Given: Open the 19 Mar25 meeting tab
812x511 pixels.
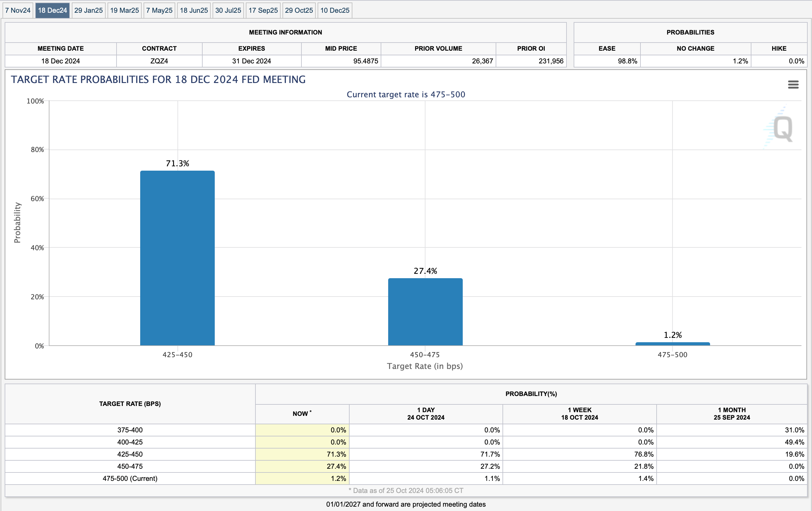Looking at the screenshot, I should point(124,11).
